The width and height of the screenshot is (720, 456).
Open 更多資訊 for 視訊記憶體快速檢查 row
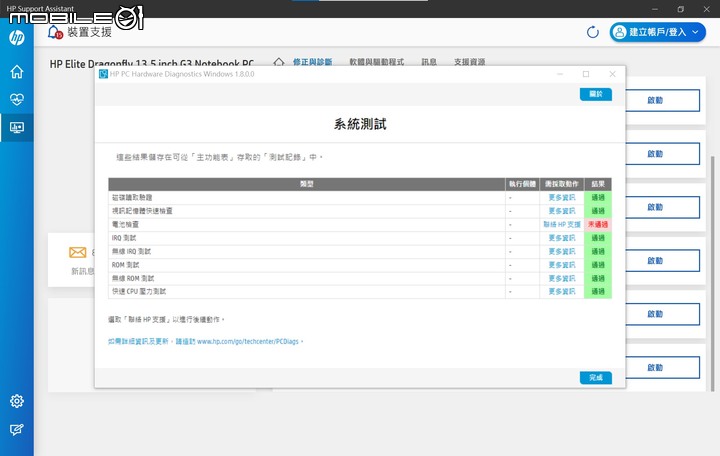click(x=562, y=211)
